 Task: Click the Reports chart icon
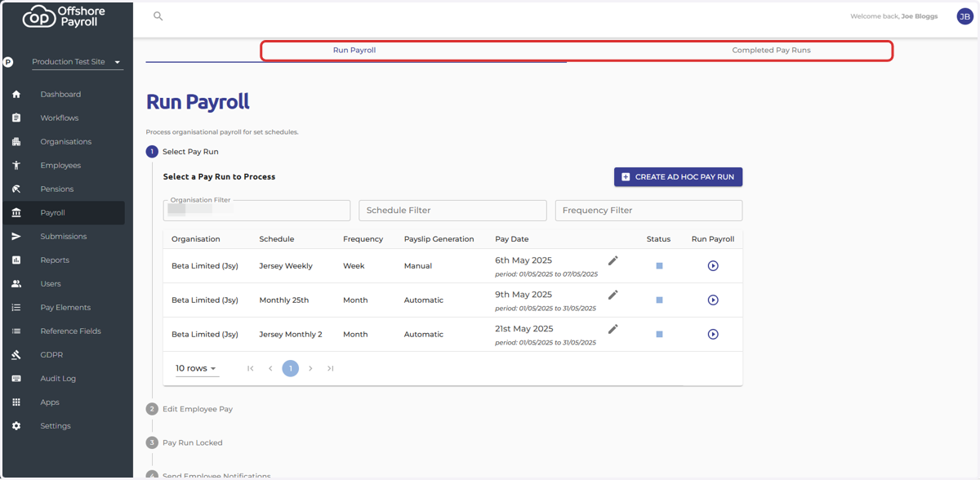(16, 260)
